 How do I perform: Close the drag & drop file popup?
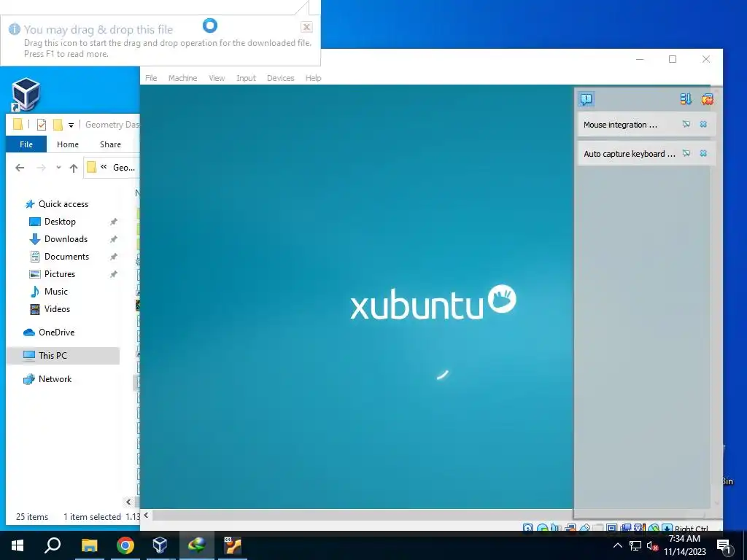coord(307,27)
